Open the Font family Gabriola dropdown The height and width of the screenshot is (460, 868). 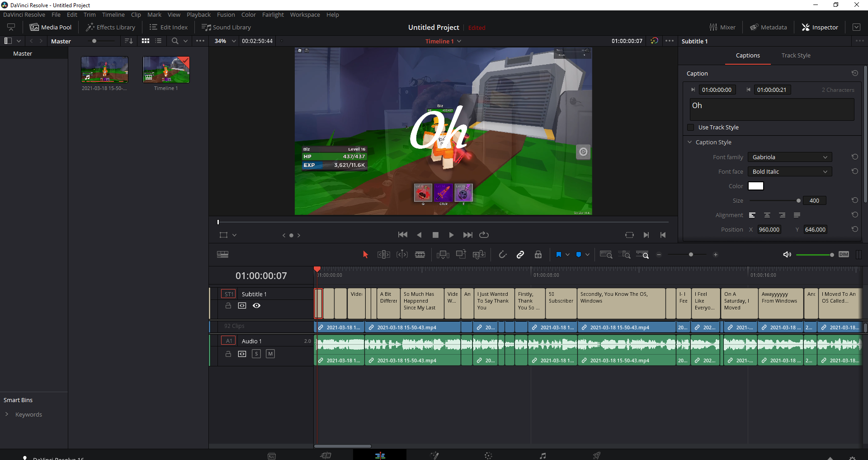point(790,157)
